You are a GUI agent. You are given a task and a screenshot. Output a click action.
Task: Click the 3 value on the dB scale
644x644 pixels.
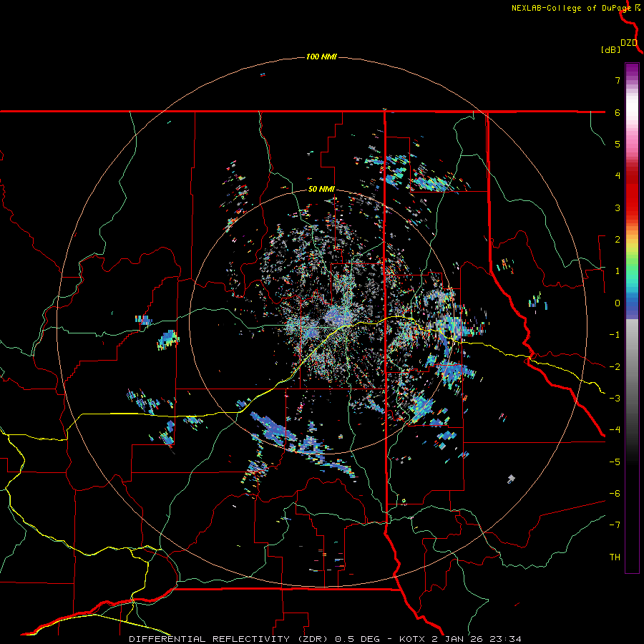coord(618,208)
